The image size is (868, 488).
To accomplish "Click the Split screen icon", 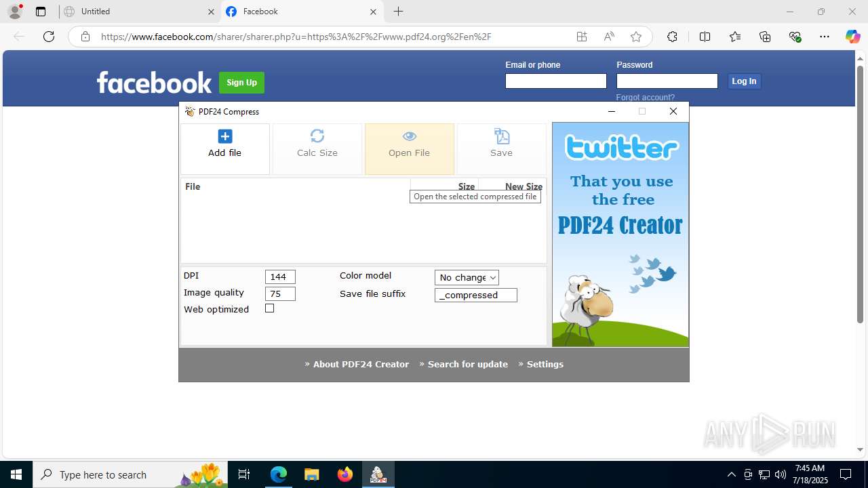I will point(705,37).
